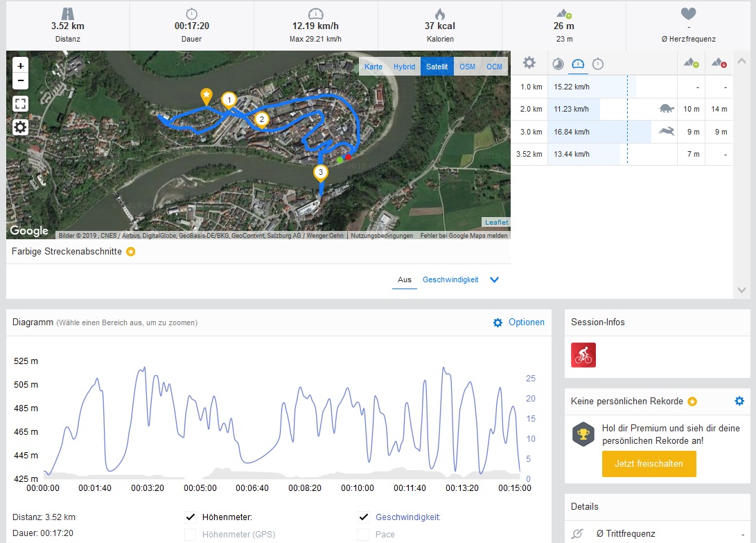
Task: Select Satellit map view
Action: pyautogui.click(x=437, y=67)
